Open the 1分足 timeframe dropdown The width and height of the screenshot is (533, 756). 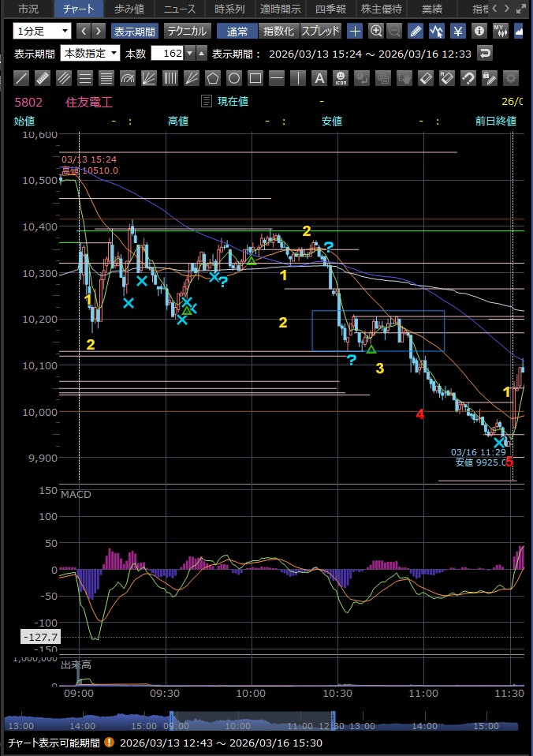(x=42, y=32)
